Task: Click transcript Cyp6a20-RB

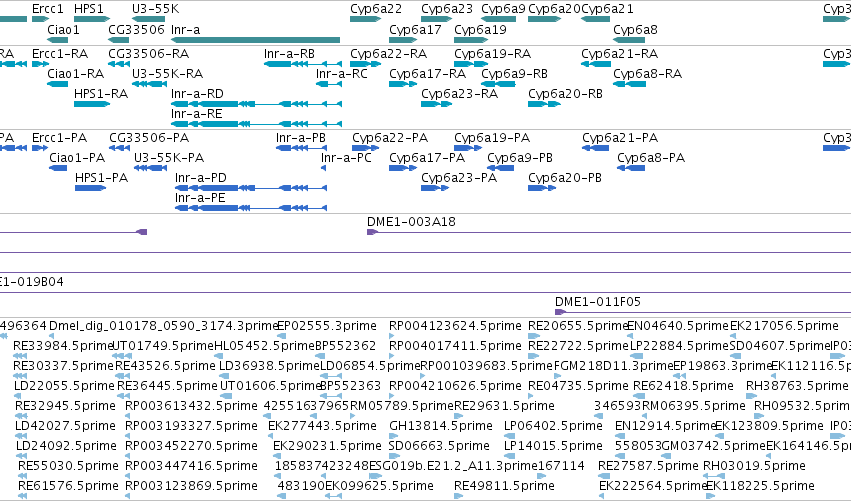Action: click(x=566, y=93)
